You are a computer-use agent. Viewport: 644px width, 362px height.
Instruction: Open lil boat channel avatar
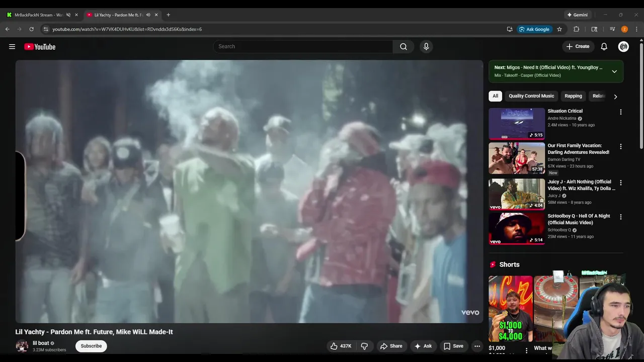pos(22,346)
